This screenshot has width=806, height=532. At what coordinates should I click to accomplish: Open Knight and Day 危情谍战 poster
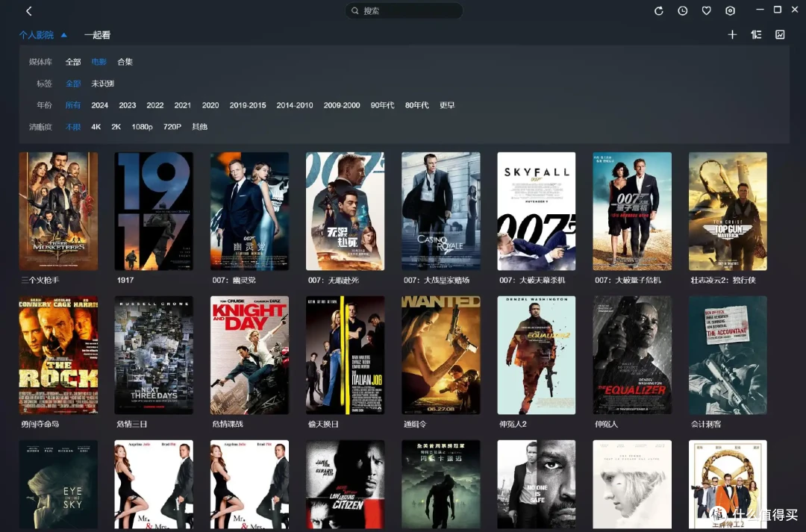[x=249, y=354]
